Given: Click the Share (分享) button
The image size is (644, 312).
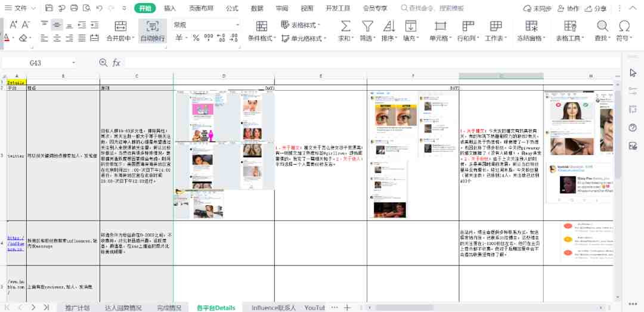Looking at the screenshot, I should 597,8.
